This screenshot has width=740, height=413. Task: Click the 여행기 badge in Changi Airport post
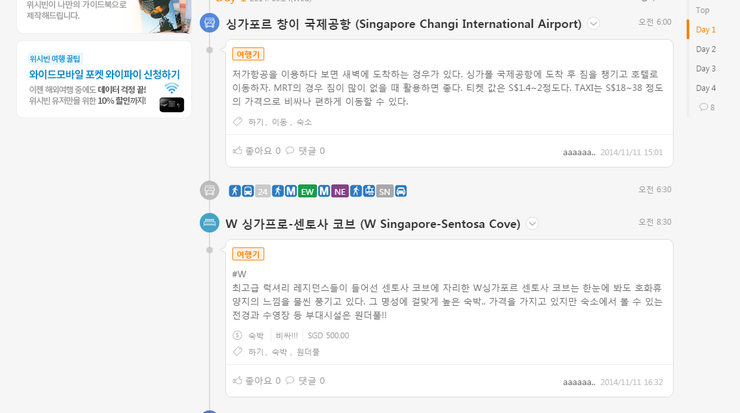tap(248, 54)
